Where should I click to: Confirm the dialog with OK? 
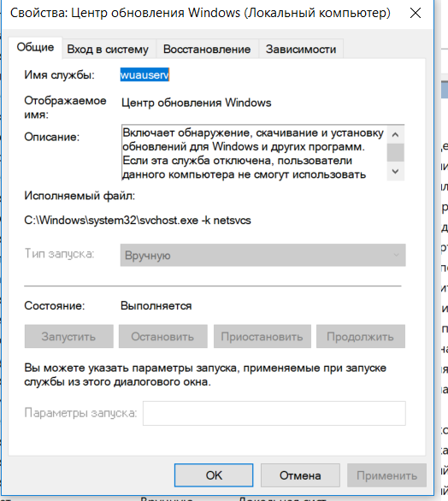pyautogui.click(x=214, y=475)
